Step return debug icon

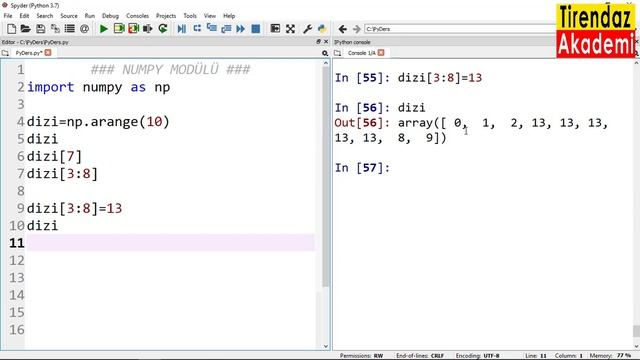[226, 29]
